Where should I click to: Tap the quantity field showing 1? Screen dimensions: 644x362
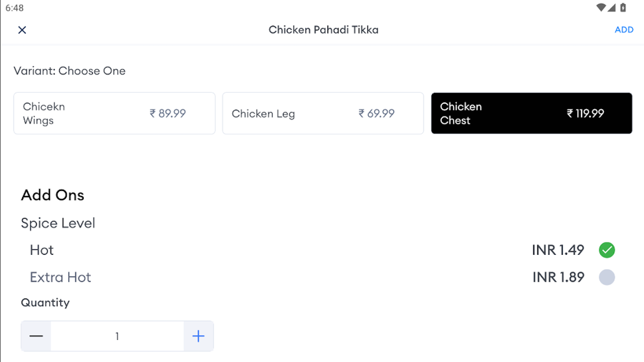pos(117,336)
